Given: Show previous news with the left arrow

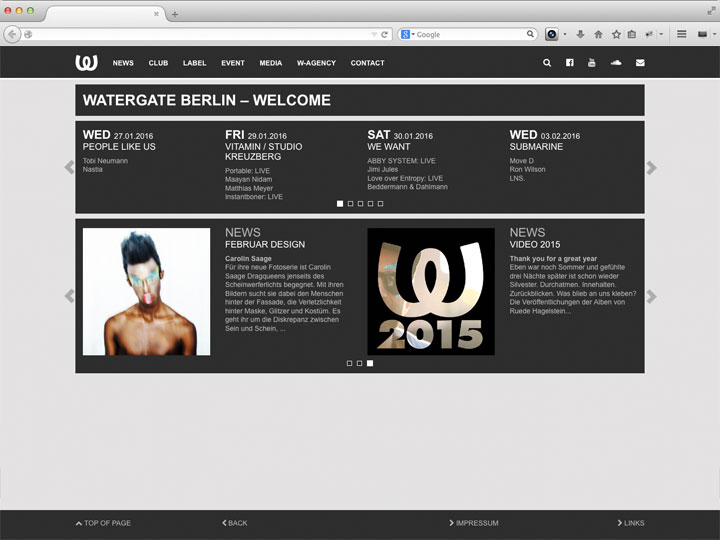Looking at the screenshot, I should [69, 296].
